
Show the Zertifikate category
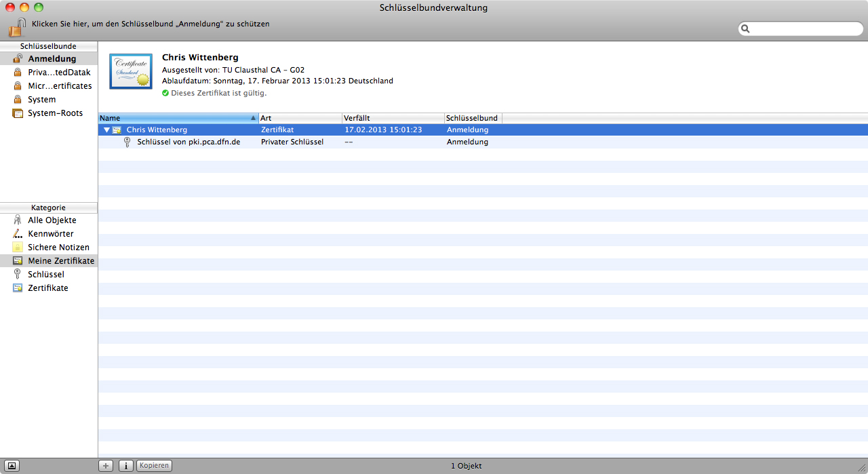point(47,288)
